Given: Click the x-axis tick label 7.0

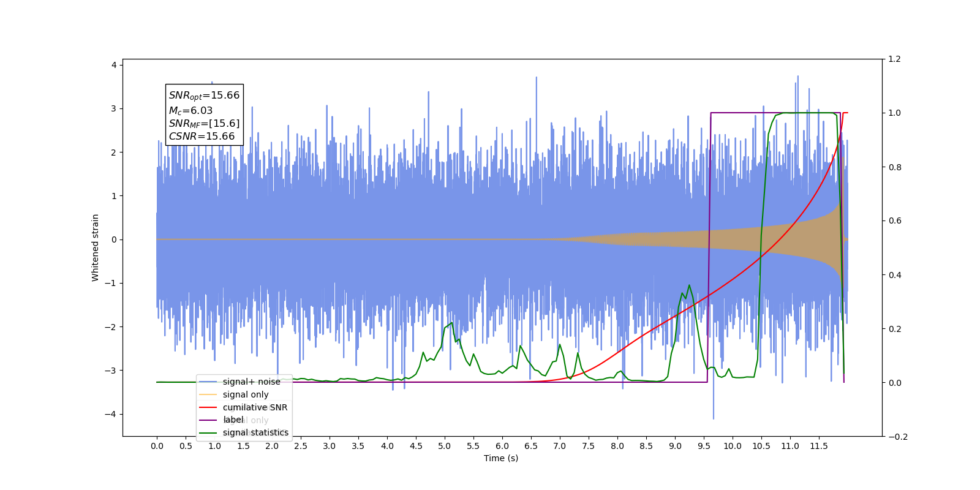Looking at the screenshot, I should click(x=560, y=446).
